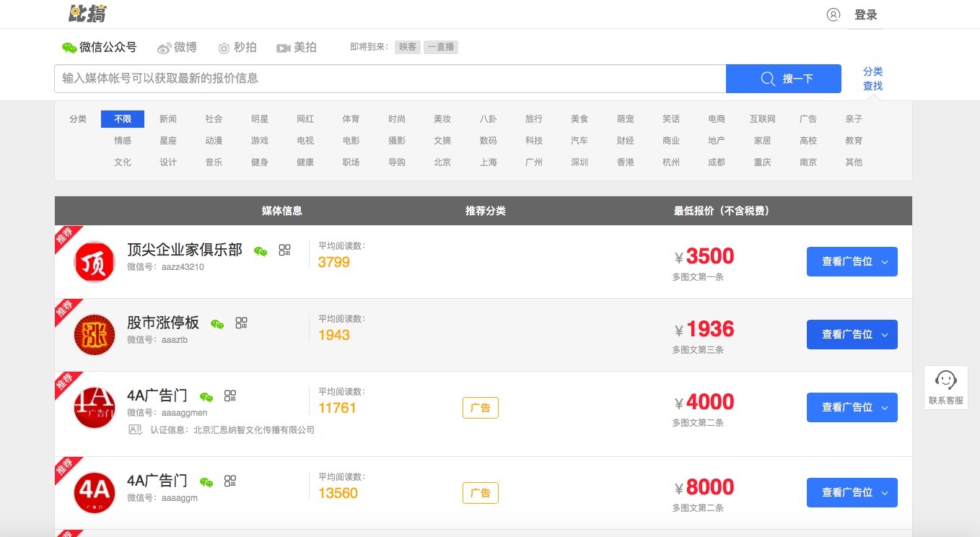Click the 联系客服 headset icon
980x537 pixels.
(x=945, y=380)
